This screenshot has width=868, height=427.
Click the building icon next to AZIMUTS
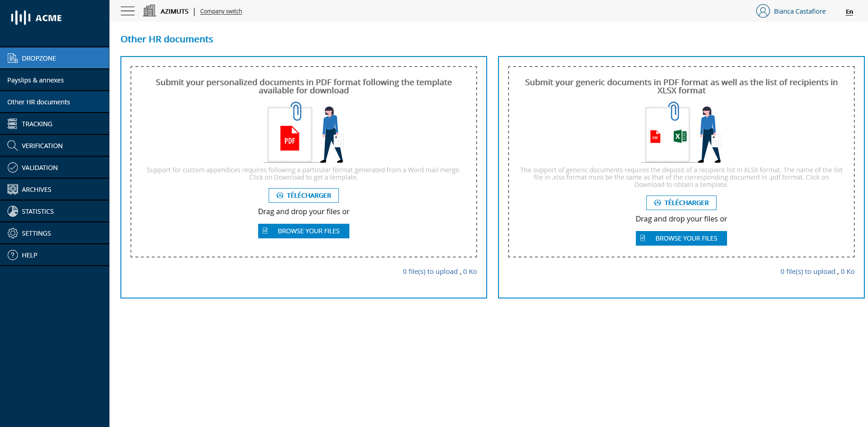pos(149,10)
